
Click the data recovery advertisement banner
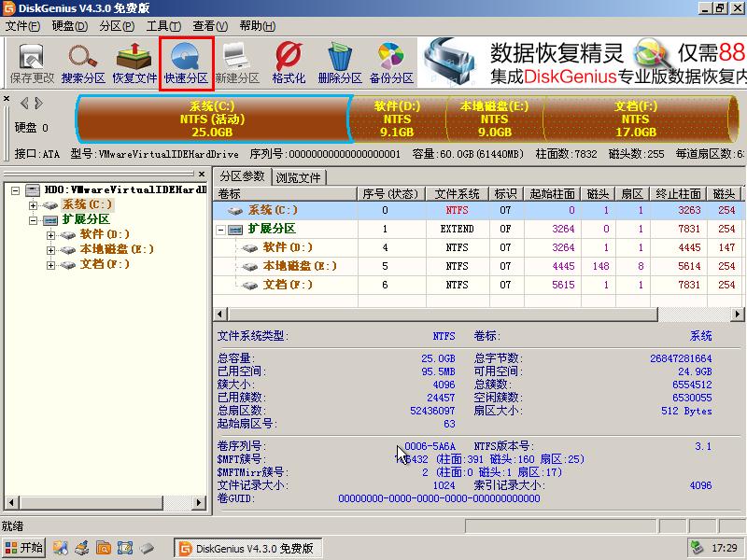pos(582,63)
